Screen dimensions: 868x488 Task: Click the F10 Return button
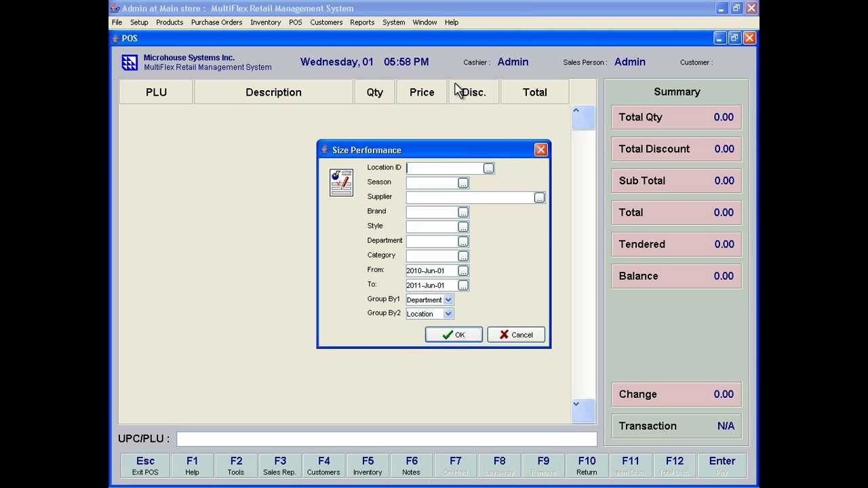587,466
